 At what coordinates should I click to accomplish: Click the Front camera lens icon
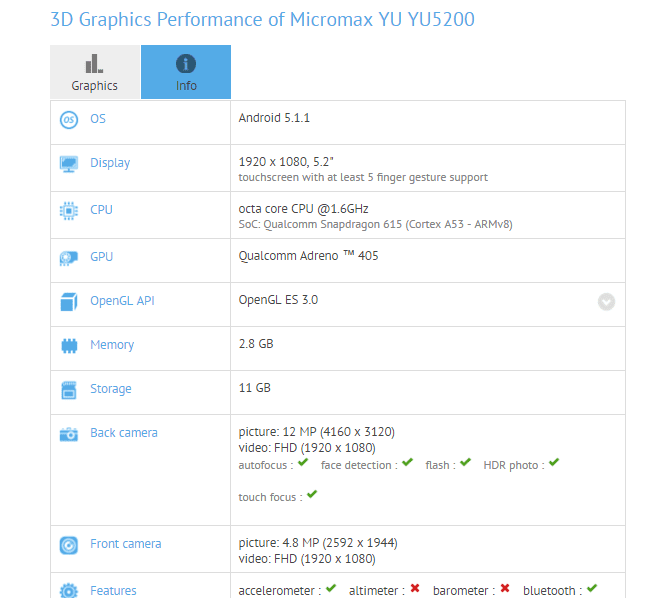click(69, 545)
